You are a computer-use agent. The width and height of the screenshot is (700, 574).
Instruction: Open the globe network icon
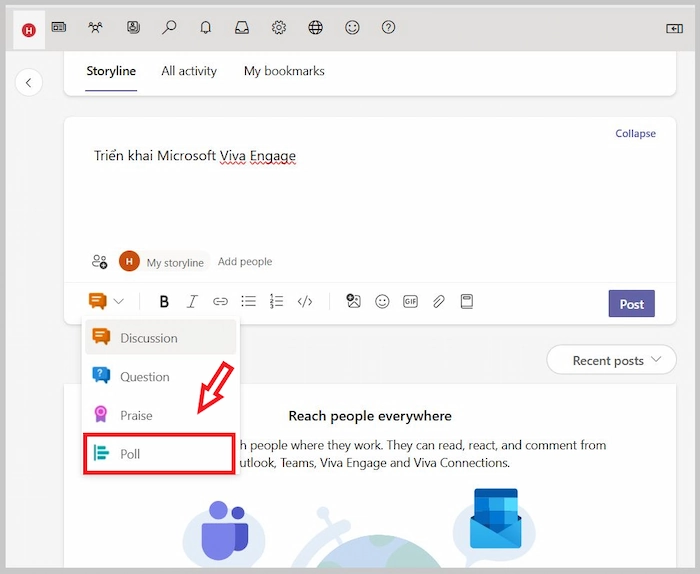[x=316, y=28]
